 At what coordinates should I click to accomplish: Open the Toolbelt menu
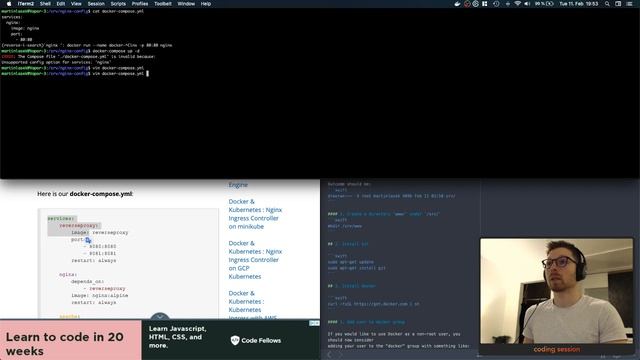pos(162,4)
